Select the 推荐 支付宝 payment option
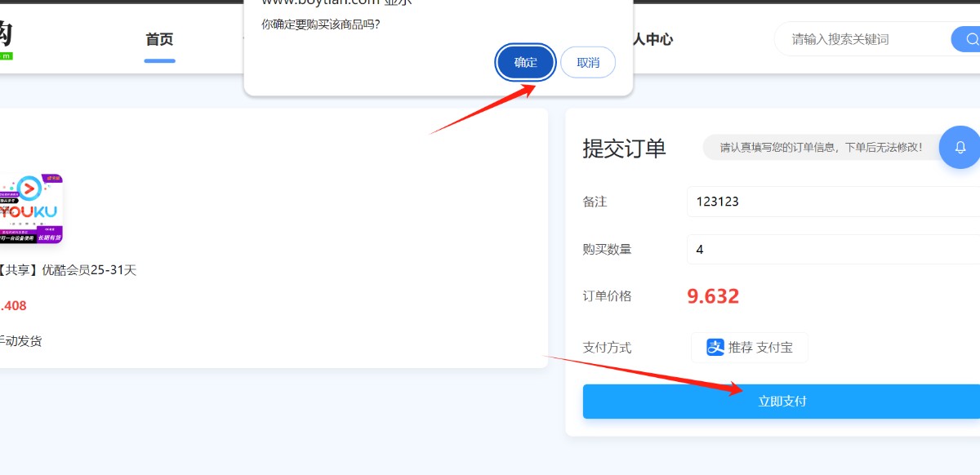This screenshot has height=475, width=980. point(749,347)
